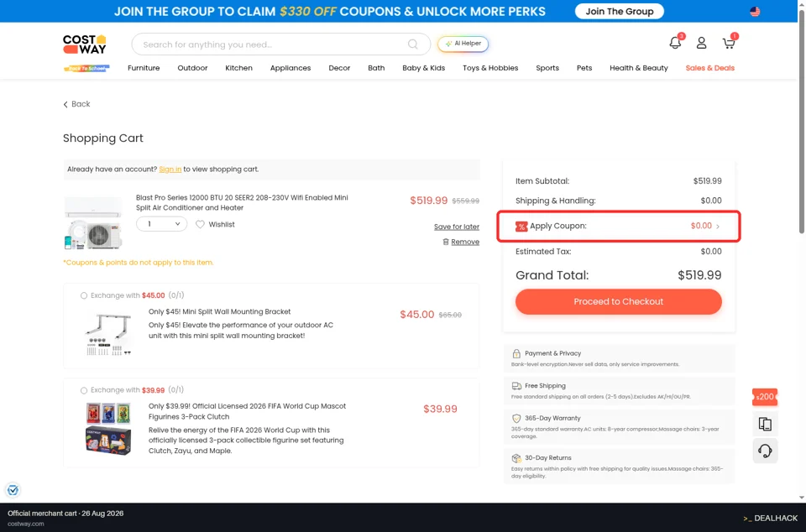Screen dimensions: 806x532
Task: Open Sales & Deals menu
Action: (710, 68)
